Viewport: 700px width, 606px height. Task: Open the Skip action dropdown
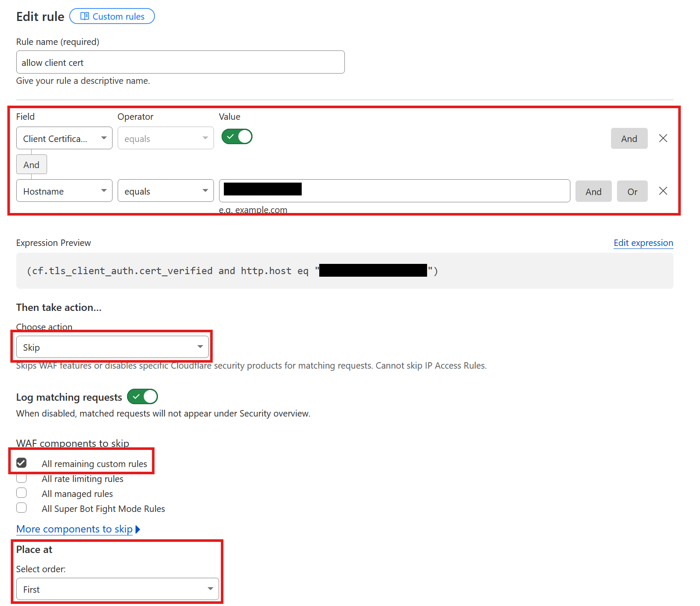point(113,347)
